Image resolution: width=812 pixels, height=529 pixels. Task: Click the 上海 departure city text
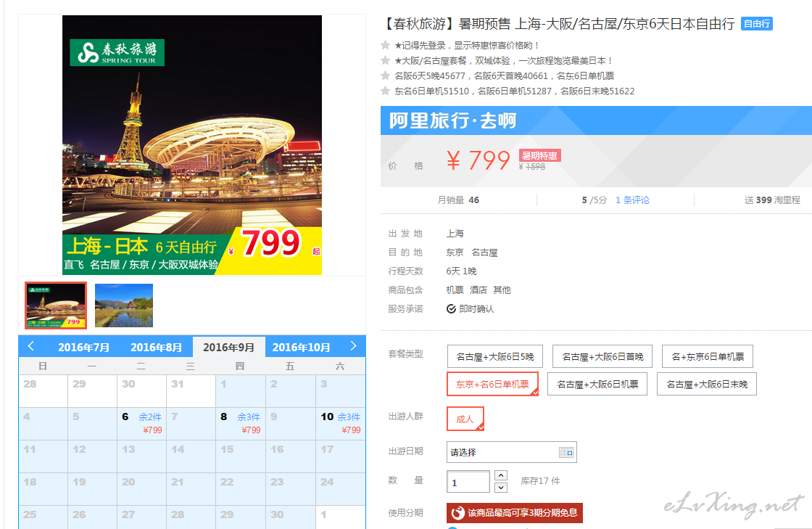click(455, 234)
